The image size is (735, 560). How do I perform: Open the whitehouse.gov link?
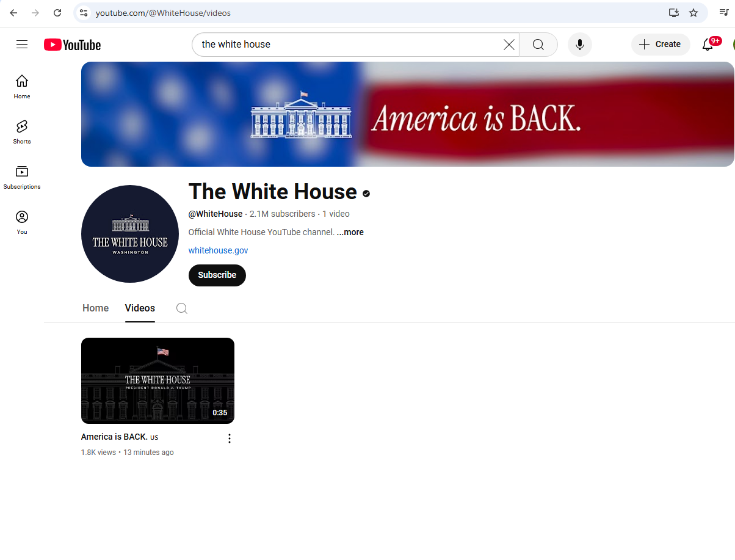[x=218, y=250]
